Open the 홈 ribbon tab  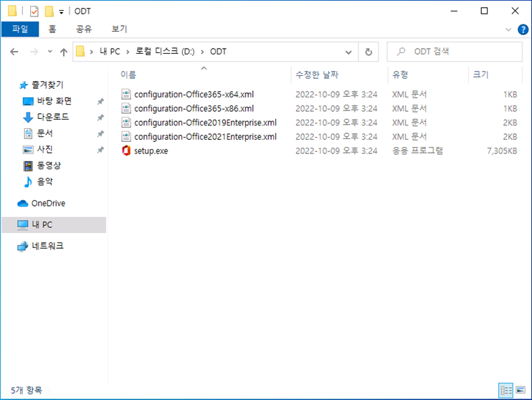tap(52, 29)
